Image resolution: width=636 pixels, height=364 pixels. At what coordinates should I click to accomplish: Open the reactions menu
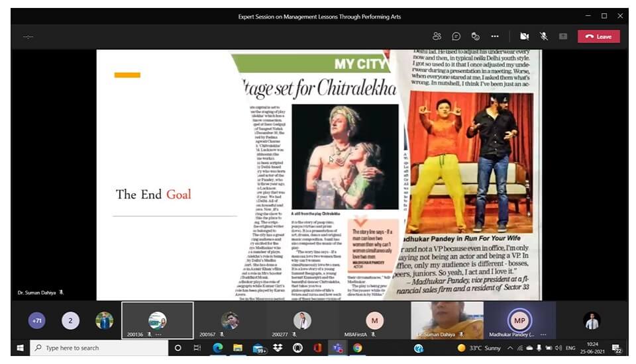click(x=475, y=36)
